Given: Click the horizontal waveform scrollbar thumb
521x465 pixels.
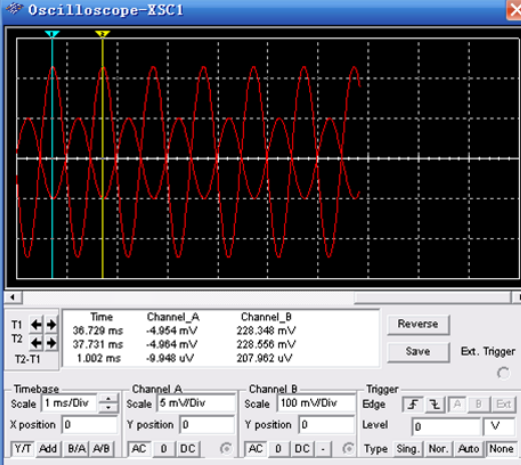Looking at the screenshot, I should point(433,297).
